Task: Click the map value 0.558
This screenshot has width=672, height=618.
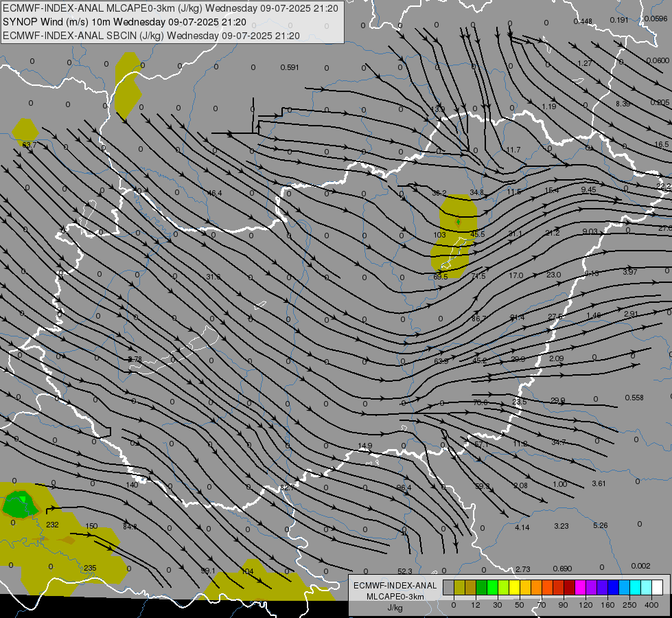Action: pyautogui.click(x=634, y=398)
